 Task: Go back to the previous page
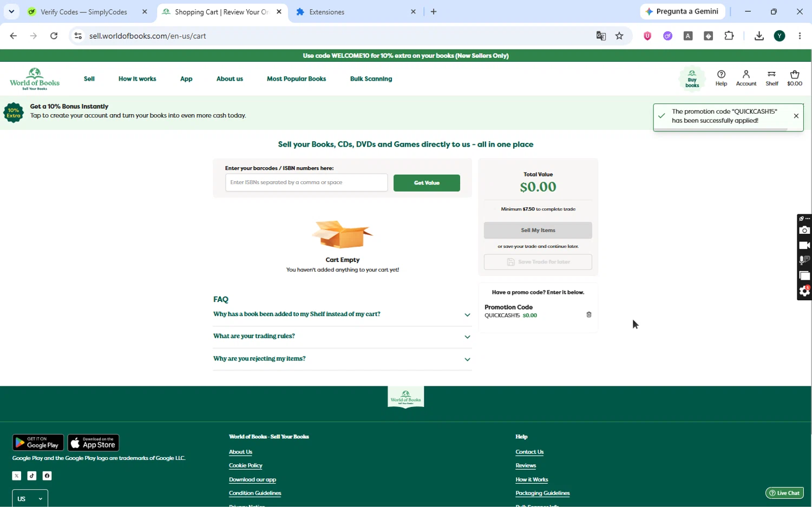tap(14, 36)
